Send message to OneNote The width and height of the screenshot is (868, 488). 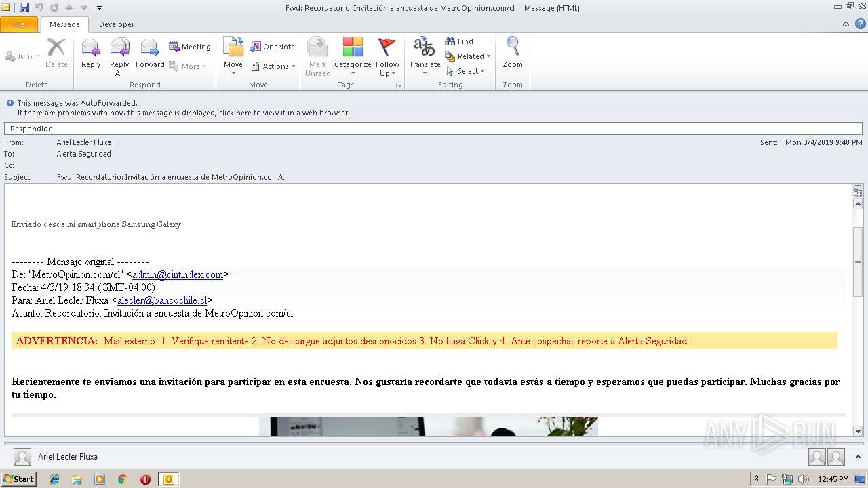(x=273, y=47)
